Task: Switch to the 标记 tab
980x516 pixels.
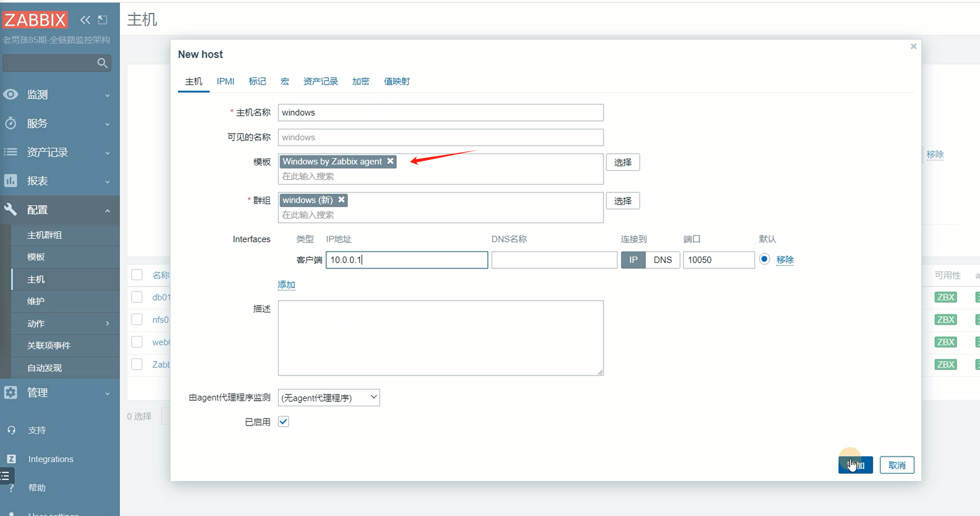Action: pyautogui.click(x=257, y=81)
